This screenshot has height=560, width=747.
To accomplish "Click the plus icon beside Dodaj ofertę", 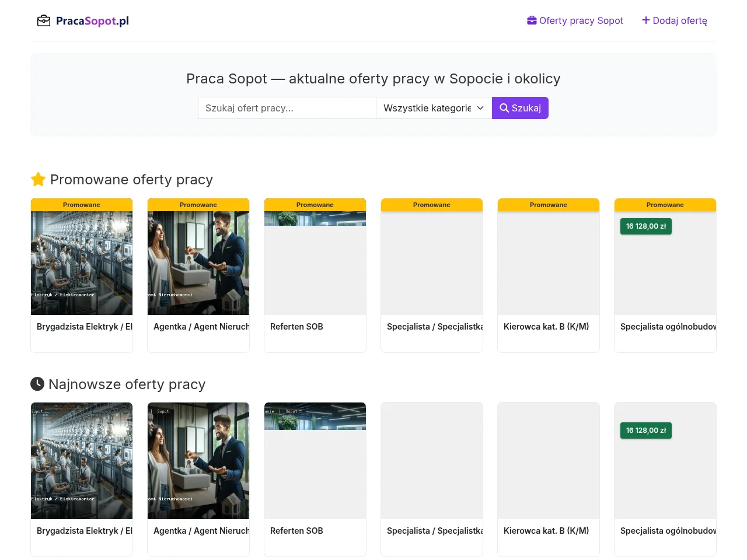I will coord(646,20).
